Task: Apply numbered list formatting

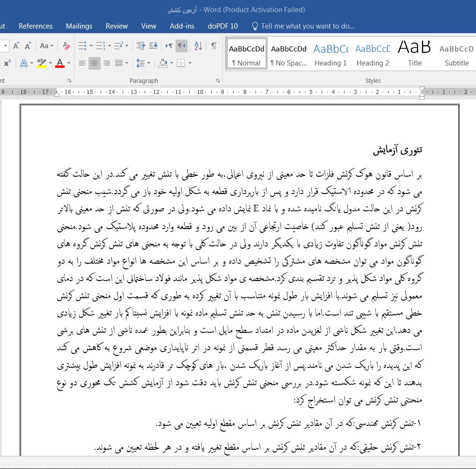Action: [x=101, y=46]
